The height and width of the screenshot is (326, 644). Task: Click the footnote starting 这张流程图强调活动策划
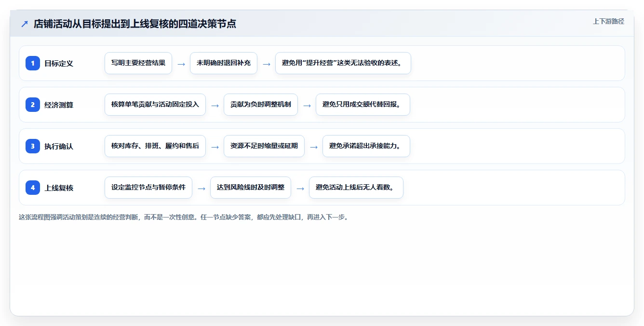pyautogui.click(x=184, y=217)
